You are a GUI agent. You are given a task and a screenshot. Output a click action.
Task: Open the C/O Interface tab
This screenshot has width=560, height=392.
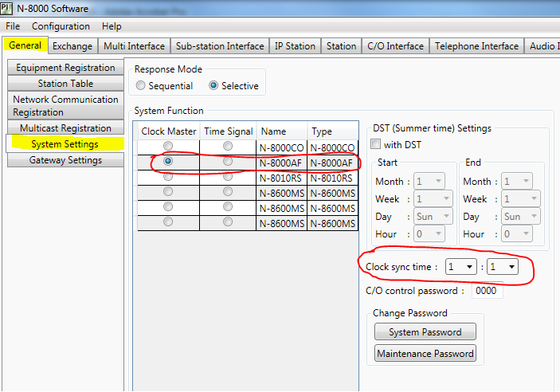pos(395,46)
